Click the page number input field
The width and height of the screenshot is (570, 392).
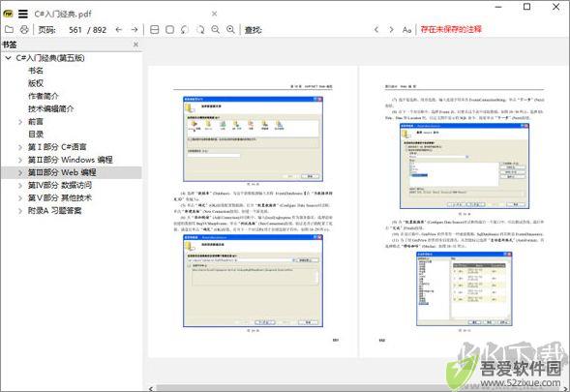tap(75, 29)
